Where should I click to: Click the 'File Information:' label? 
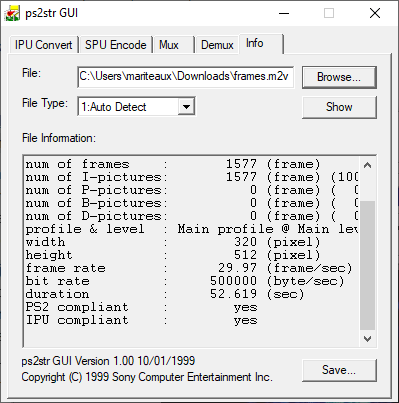[59, 138]
